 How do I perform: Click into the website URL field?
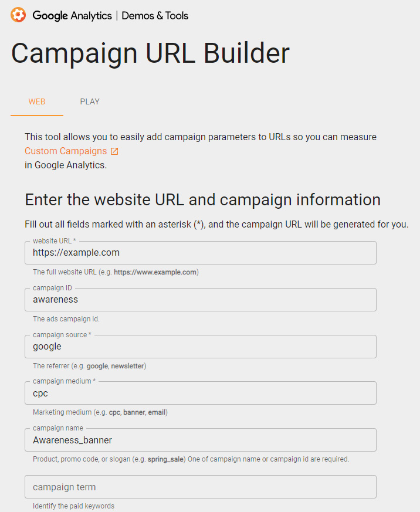point(201,253)
